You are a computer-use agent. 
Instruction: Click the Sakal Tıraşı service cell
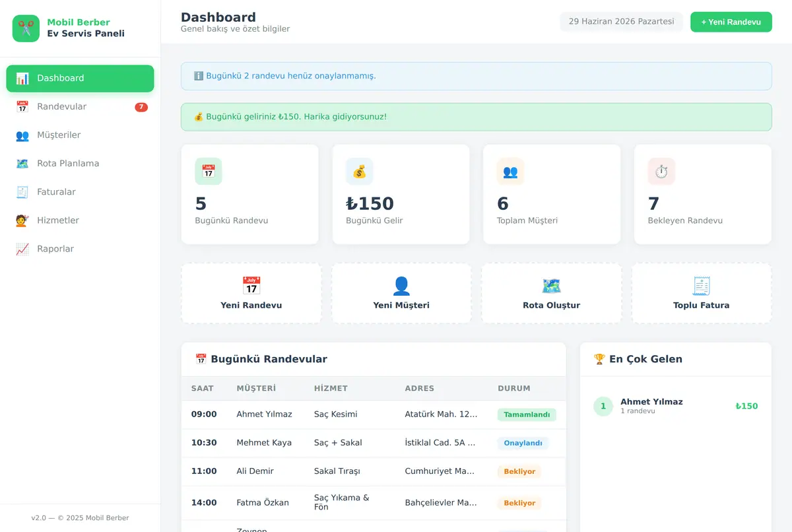(337, 471)
